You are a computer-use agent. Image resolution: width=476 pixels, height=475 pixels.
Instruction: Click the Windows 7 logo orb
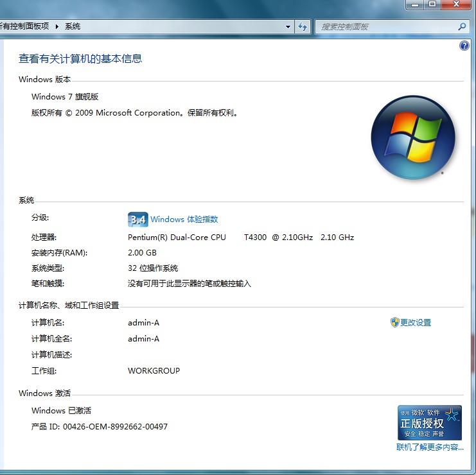413,137
